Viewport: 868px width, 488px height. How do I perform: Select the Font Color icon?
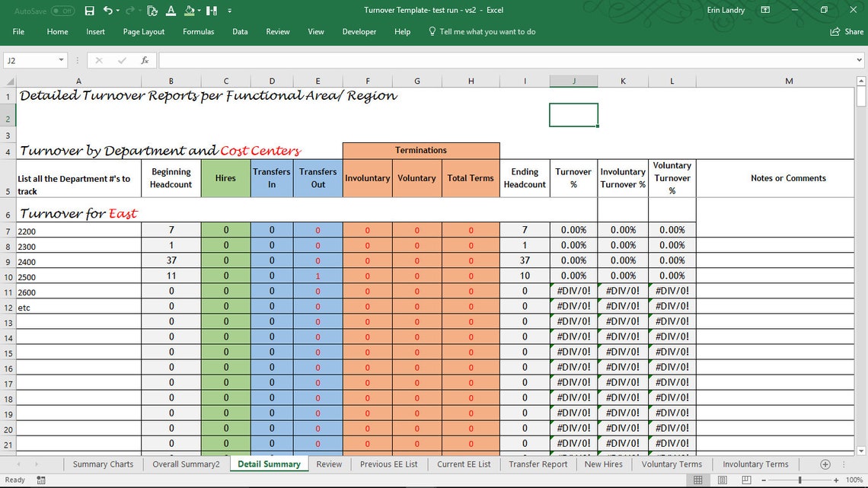(171, 10)
